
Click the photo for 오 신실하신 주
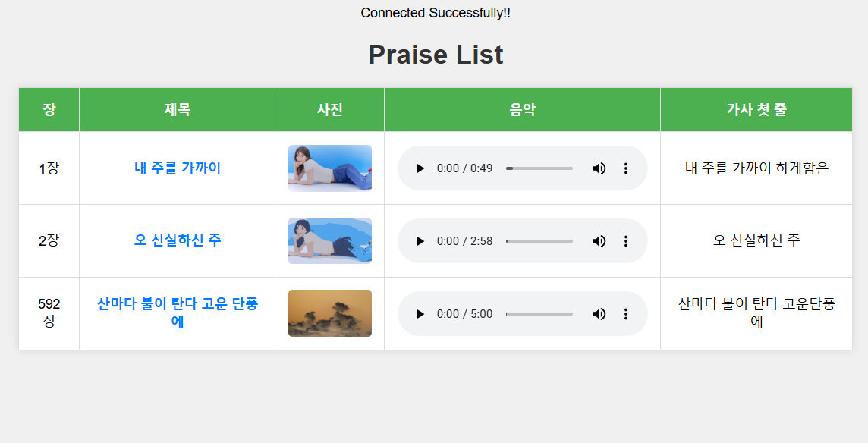pos(329,240)
